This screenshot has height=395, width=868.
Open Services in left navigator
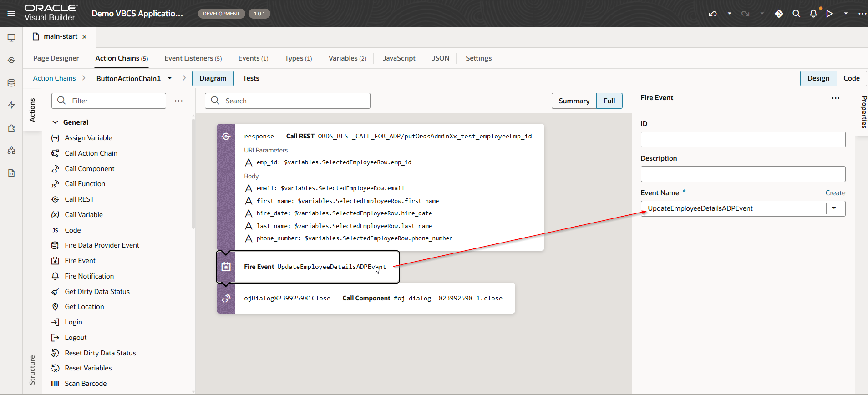11,60
